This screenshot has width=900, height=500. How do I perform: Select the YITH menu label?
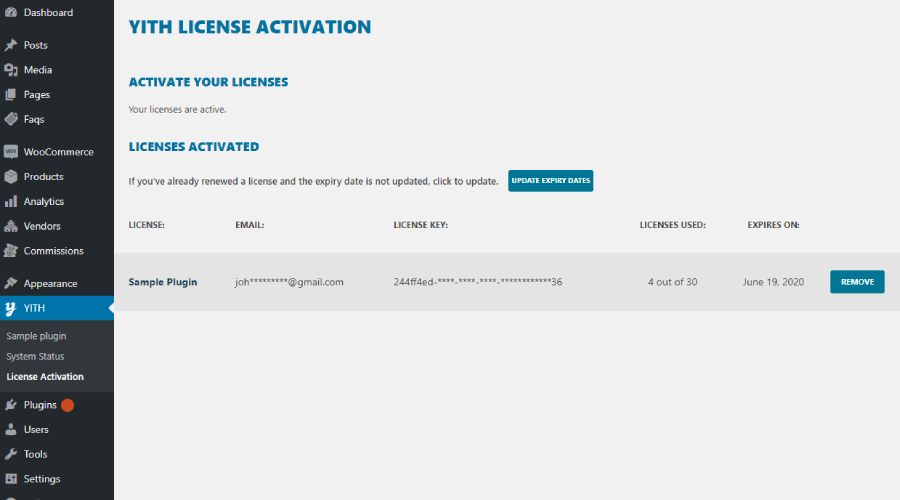pyautogui.click(x=34, y=308)
